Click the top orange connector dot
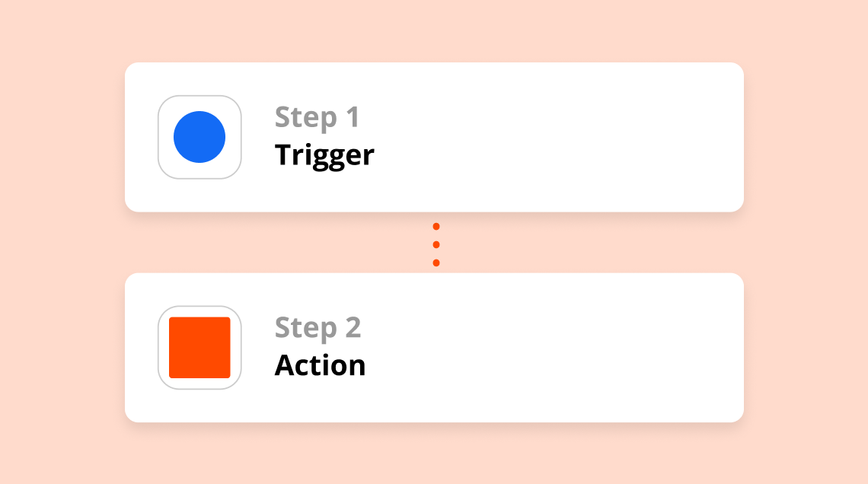Viewport: 868px width, 484px height. [x=436, y=226]
